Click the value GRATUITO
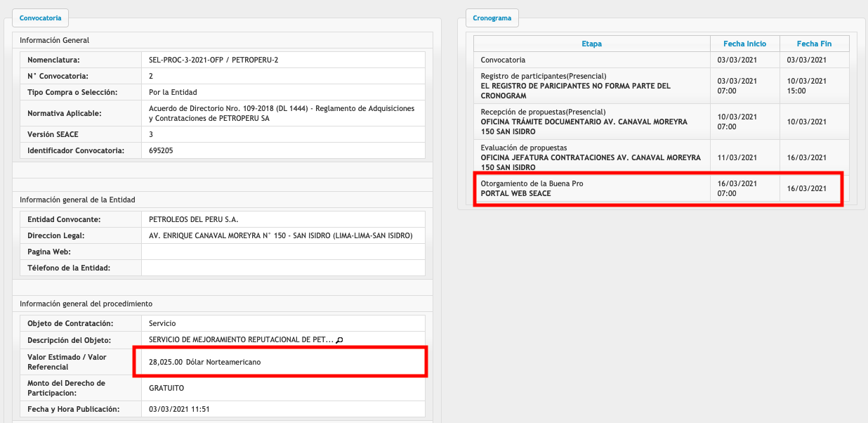This screenshot has width=868, height=423. coord(166,387)
